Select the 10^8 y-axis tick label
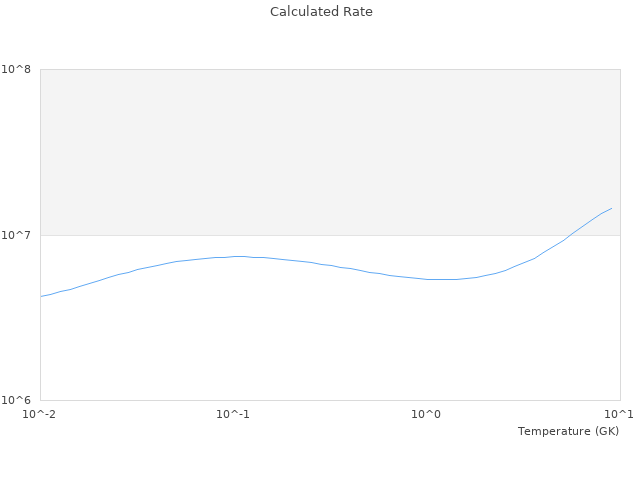The height and width of the screenshot is (480, 640). pyautogui.click(x=17, y=69)
